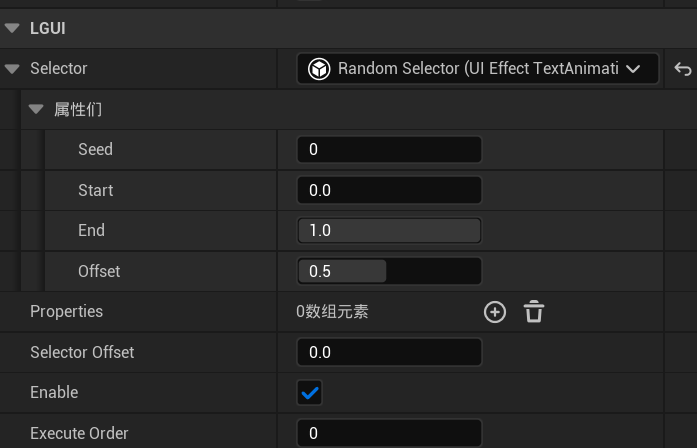This screenshot has height=448, width=697.
Task: Click the Selector Offset value field
Action: click(x=389, y=352)
